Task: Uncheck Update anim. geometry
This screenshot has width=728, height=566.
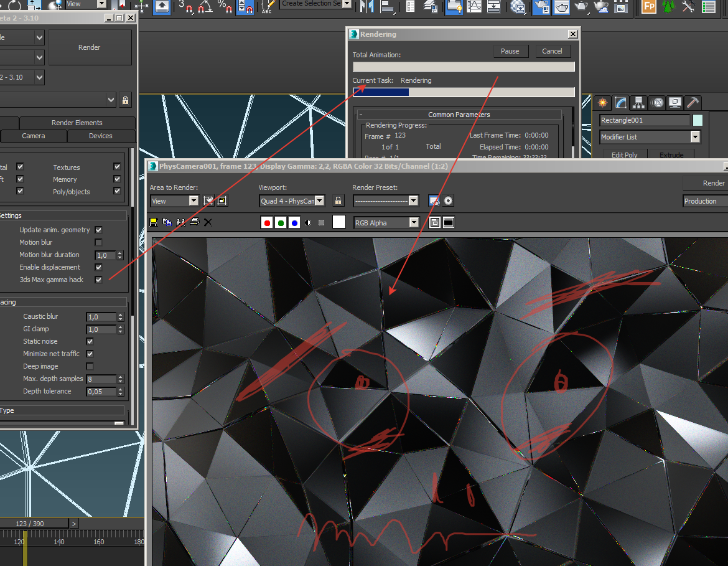Action: click(x=98, y=230)
